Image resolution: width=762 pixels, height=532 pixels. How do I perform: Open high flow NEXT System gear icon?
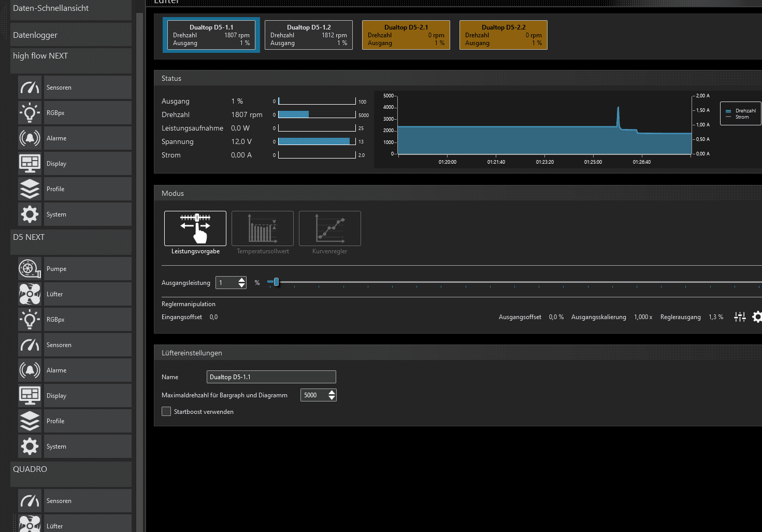click(x=30, y=214)
